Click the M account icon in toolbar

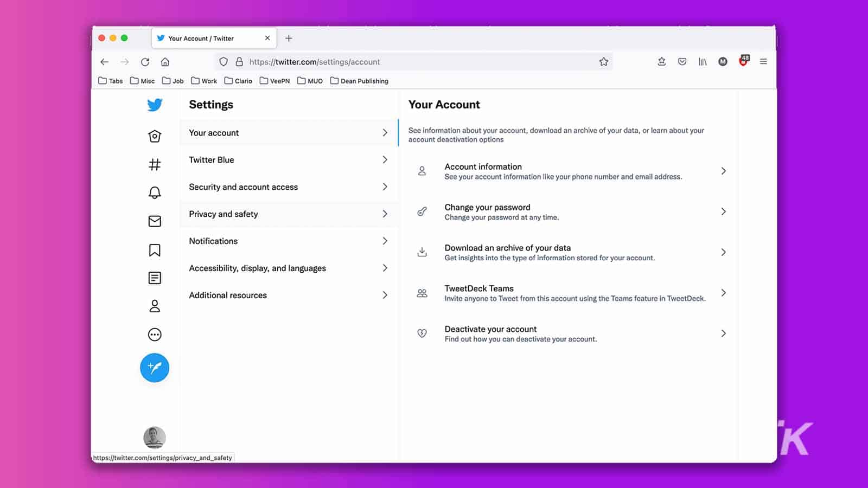pyautogui.click(x=723, y=62)
